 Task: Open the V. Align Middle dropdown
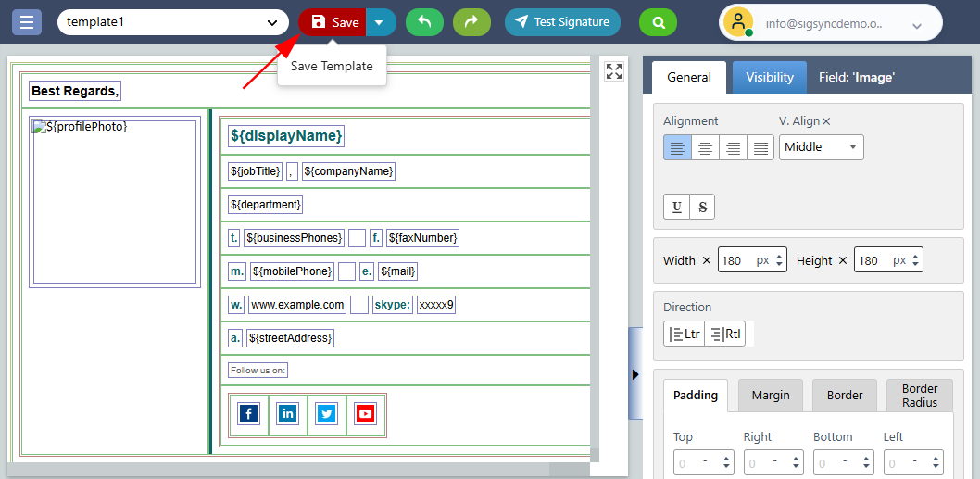(821, 147)
